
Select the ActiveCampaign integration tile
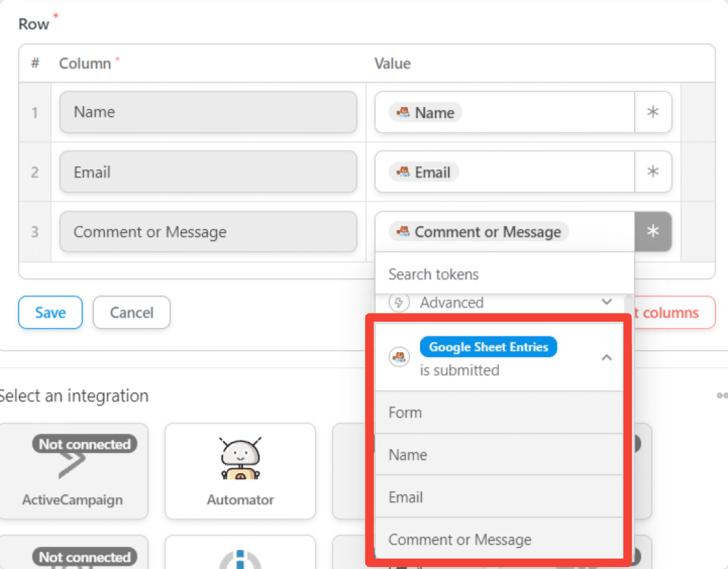[72, 471]
